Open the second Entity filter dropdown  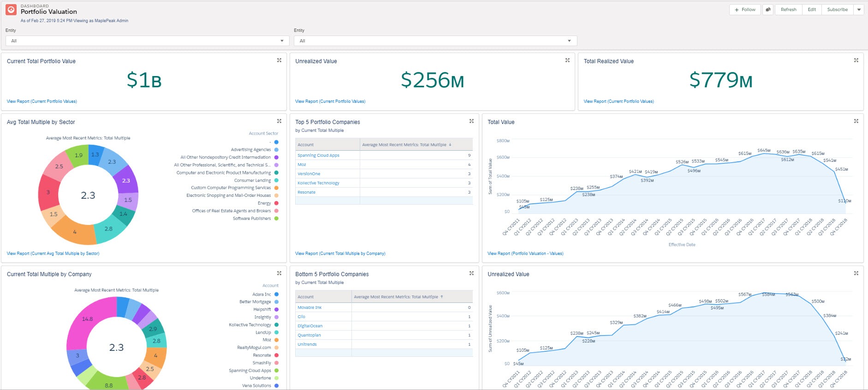tap(435, 41)
